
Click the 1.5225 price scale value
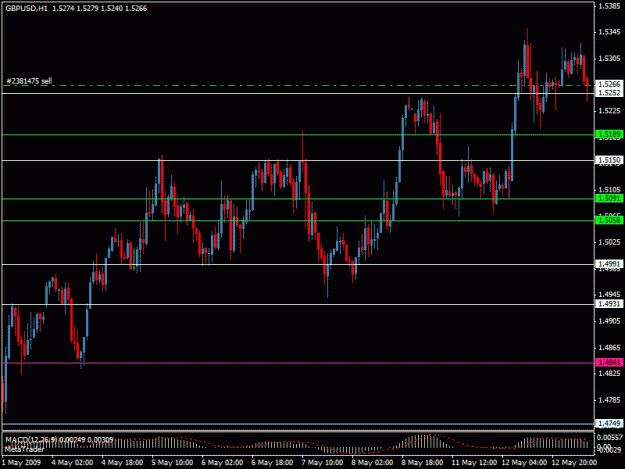pos(609,111)
